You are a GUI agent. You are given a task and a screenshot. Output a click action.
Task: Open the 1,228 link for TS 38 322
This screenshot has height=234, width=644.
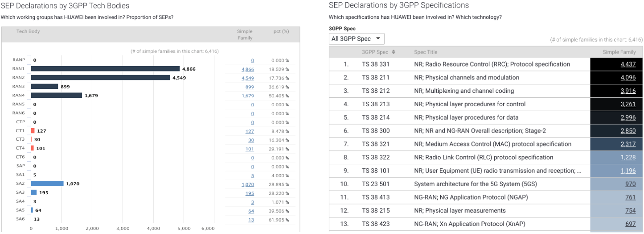(x=628, y=158)
